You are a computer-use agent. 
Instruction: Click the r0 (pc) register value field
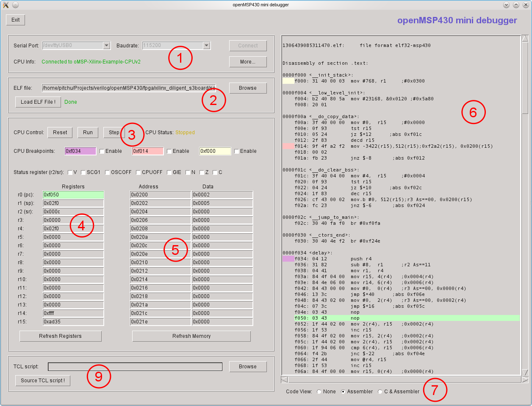pyautogui.click(x=73, y=195)
